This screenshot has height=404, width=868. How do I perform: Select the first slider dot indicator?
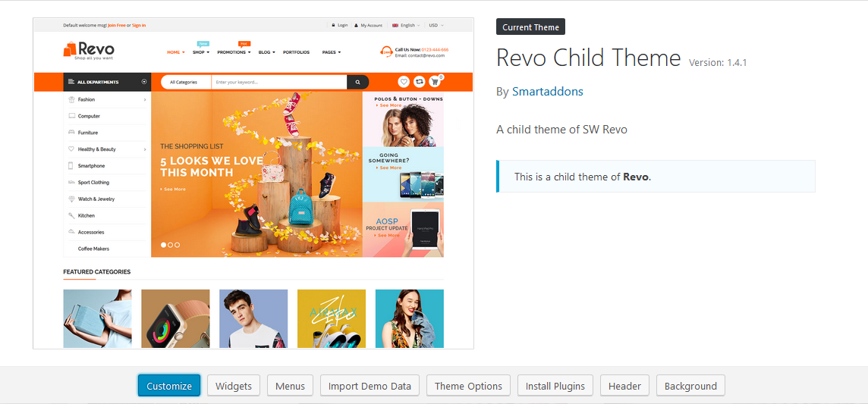[x=163, y=244]
